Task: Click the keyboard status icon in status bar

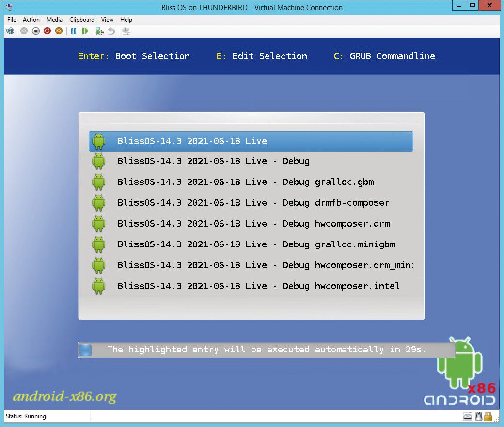Action: pyautogui.click(x=468, y=416)
